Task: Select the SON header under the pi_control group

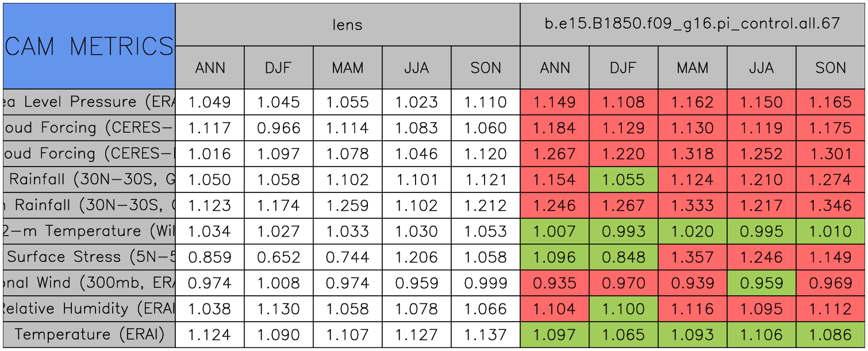Action: pyautogui.click(x=831, y=68)
